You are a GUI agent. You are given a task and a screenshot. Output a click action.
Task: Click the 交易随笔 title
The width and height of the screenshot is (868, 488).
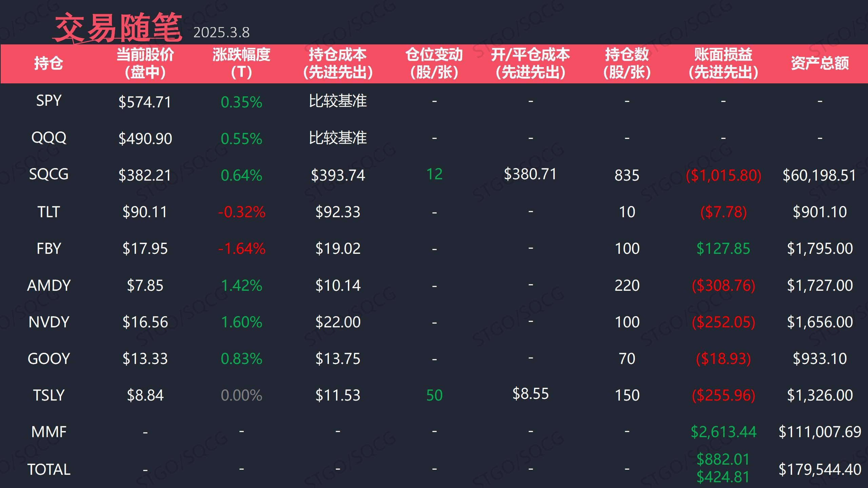[118, 28]
